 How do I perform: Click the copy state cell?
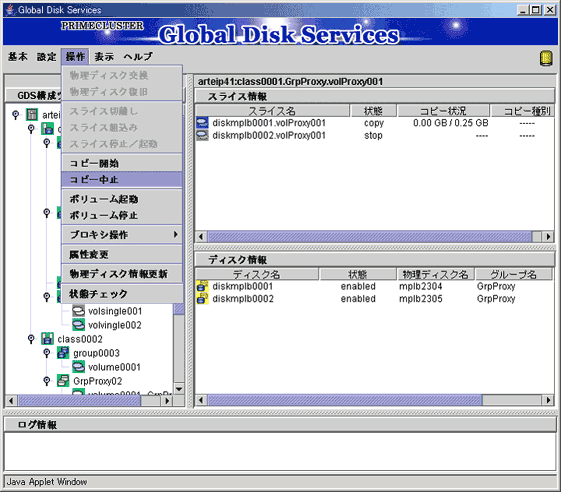tap(374, 123)
